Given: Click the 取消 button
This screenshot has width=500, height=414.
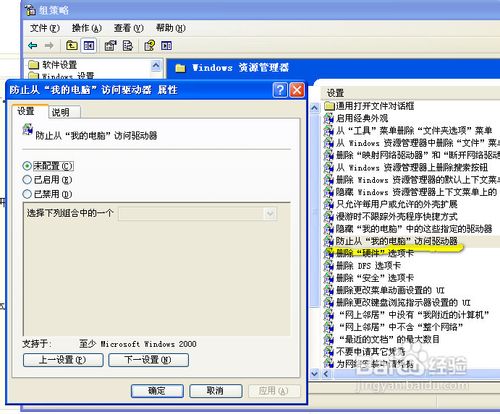Looking at the screenshot, I should click(x=215, y=391).
